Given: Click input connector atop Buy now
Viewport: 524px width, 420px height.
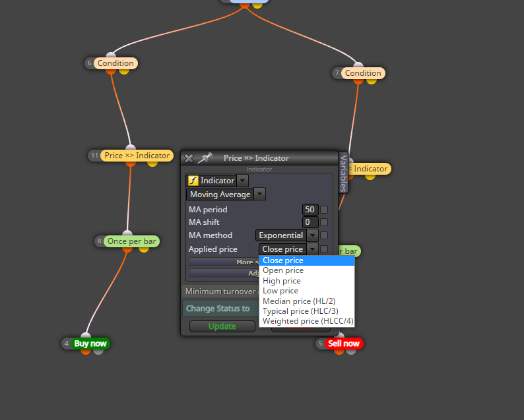Looking at the screenshot, I should (86, 336).
